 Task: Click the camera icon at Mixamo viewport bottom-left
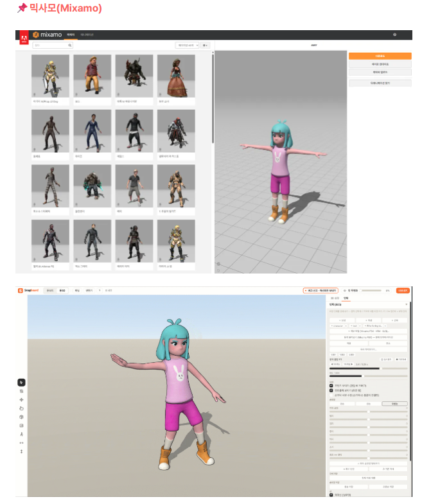pyautogui.click(x=218, y=264)
